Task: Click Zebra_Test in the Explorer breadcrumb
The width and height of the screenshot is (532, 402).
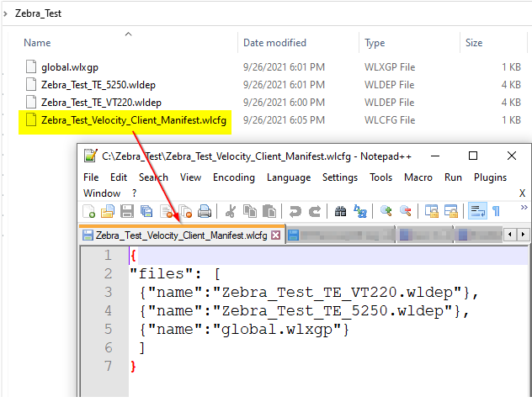Action: [39, 13]
